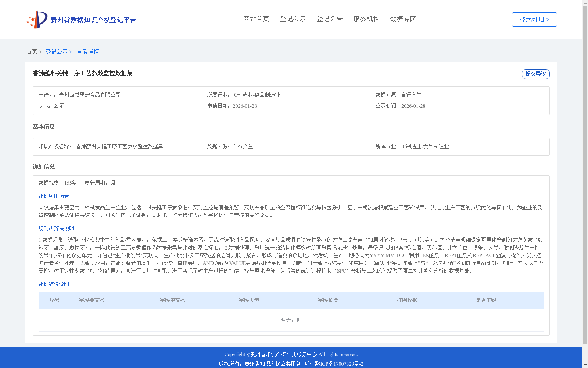The image size is (588, 368).
Task: Click the scrollbar down arrow
Action: pos(585,365)
